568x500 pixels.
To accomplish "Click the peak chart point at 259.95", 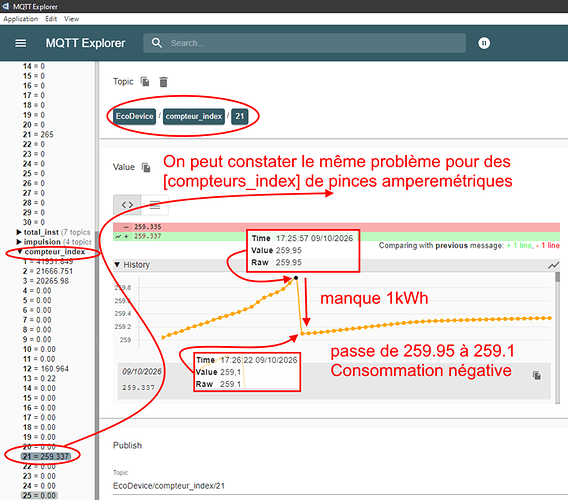I will [296, 278].
